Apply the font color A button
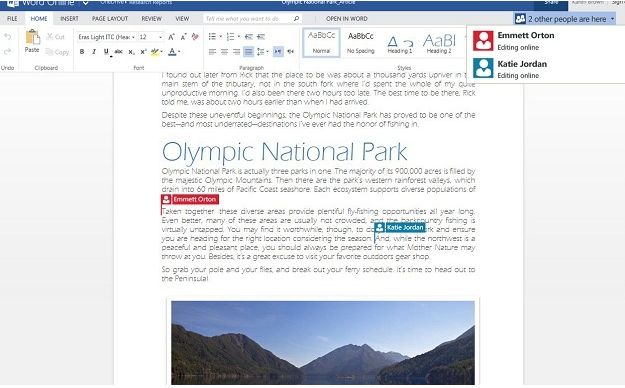Image resolution: width=625 pixels, height=388 pixels. [172, 51]
